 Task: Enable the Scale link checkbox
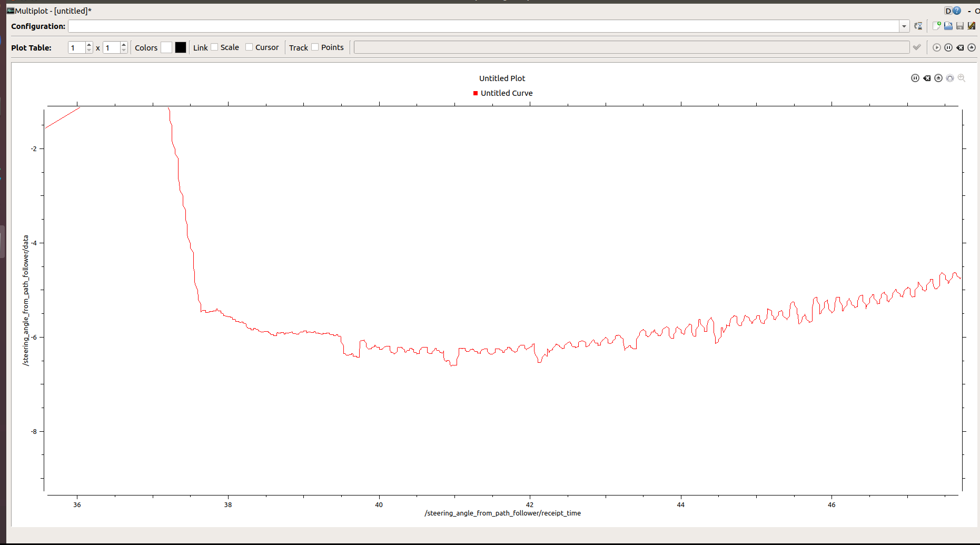coord(214,47)
